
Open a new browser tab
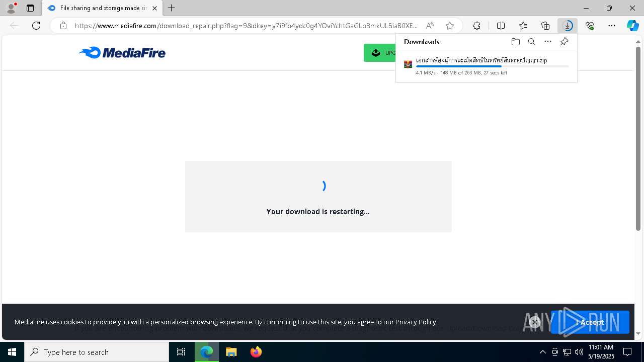pyautogui.click(x=172, y=8)
